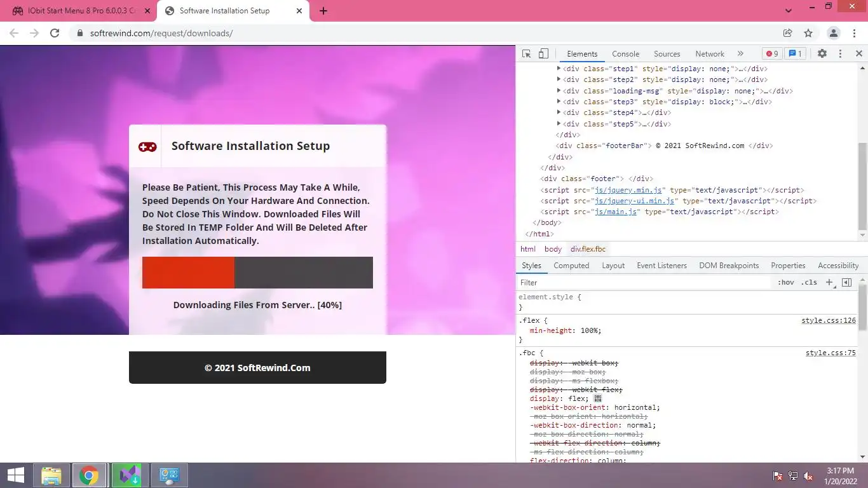Click the min-height: 100% declaration
Image resolution: width=868 pixels, height=488 pixels.
(x=566, y=330)
